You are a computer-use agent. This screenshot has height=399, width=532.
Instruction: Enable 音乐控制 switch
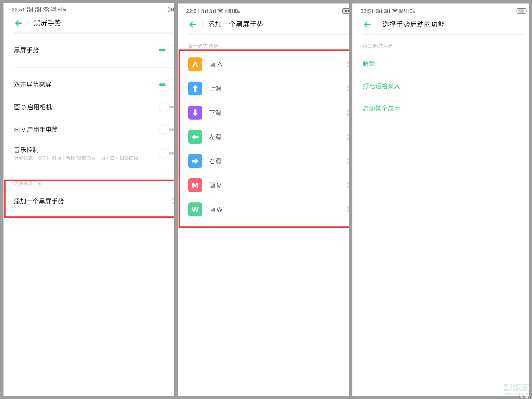(167, 153)
